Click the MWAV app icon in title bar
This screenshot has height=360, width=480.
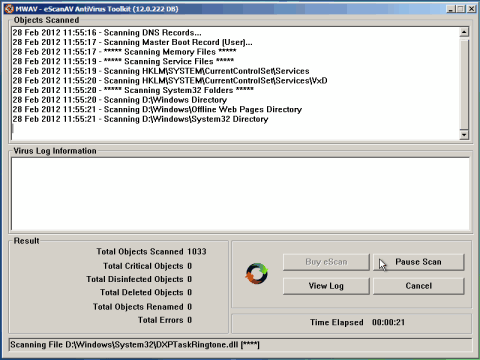tap(9, 8)
